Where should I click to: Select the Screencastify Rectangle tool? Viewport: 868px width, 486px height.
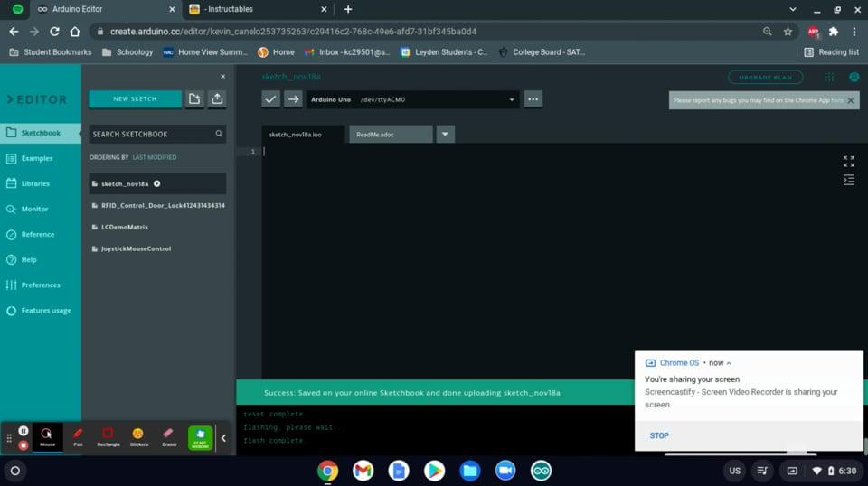click(x=108, y=437)
